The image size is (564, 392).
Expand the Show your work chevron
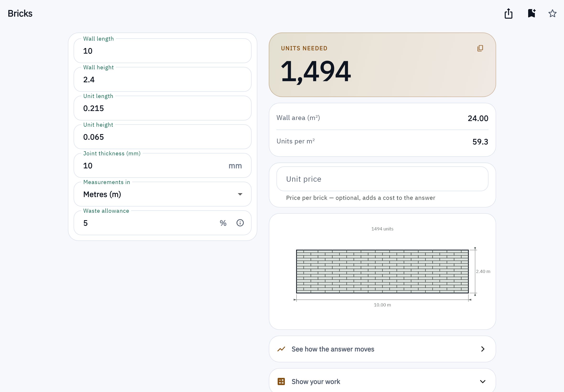coord(483,381)
